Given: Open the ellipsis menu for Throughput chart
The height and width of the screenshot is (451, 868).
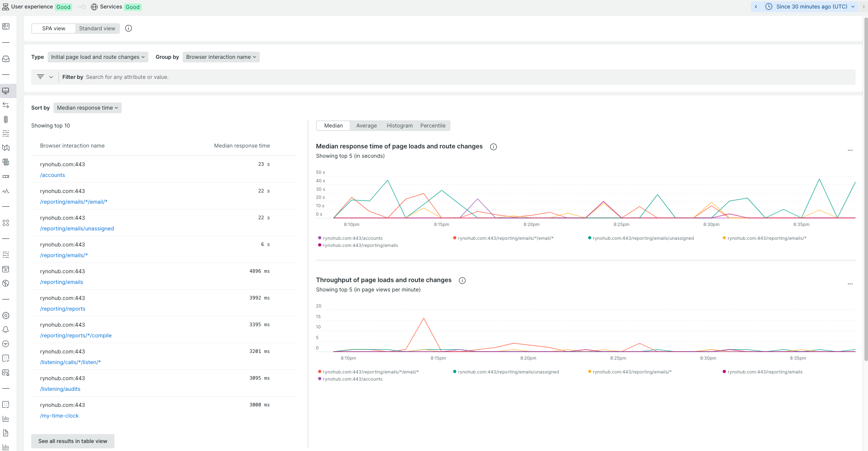Looking at the screenshot, I should (850, 284).
